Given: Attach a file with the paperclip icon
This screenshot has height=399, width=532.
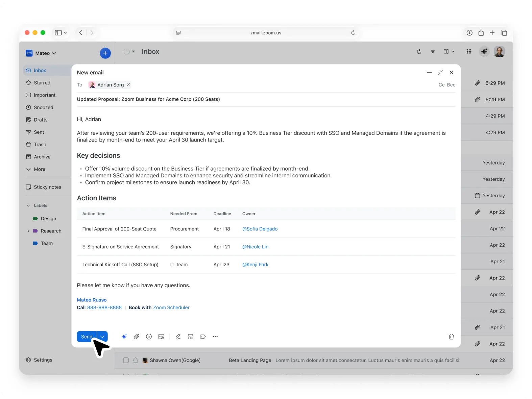Looking at the screenshot, I should pyautogui.click(x=137, y=336).
